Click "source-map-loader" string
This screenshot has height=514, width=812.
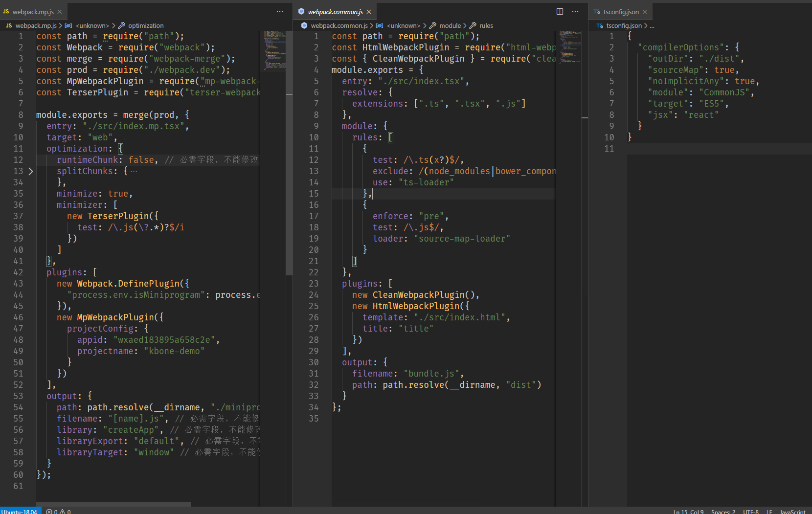[462, 239]
